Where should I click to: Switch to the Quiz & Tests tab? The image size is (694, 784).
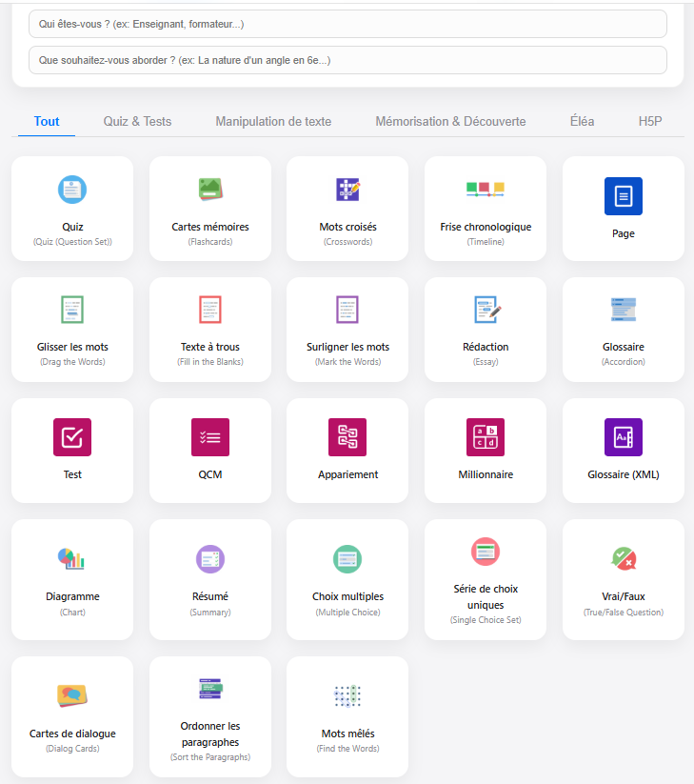coord(137,121)
